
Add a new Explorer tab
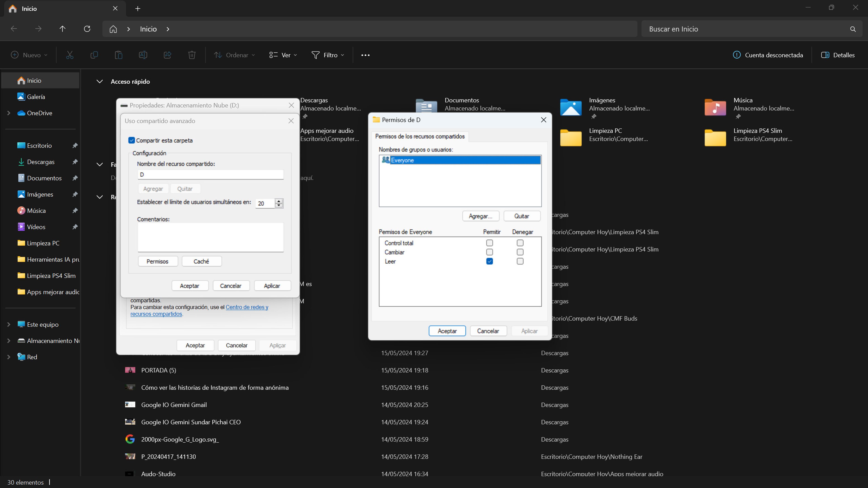[137, 9]
